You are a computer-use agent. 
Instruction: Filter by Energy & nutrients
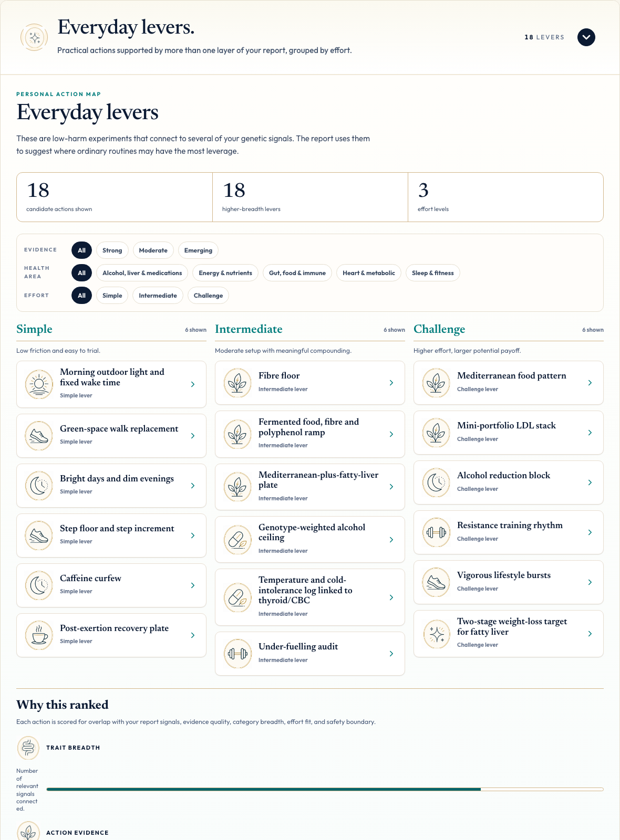tap(225, 273)
